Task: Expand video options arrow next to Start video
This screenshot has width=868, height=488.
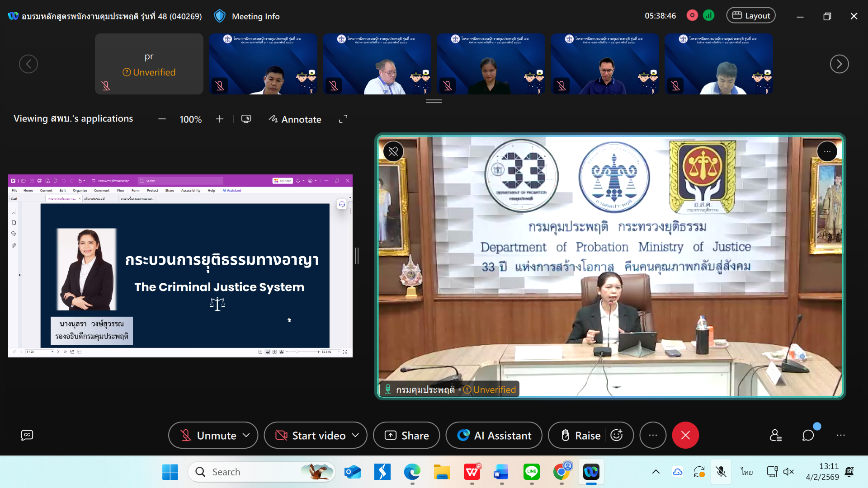Action: pyautogui.click(x=356, y=435)
